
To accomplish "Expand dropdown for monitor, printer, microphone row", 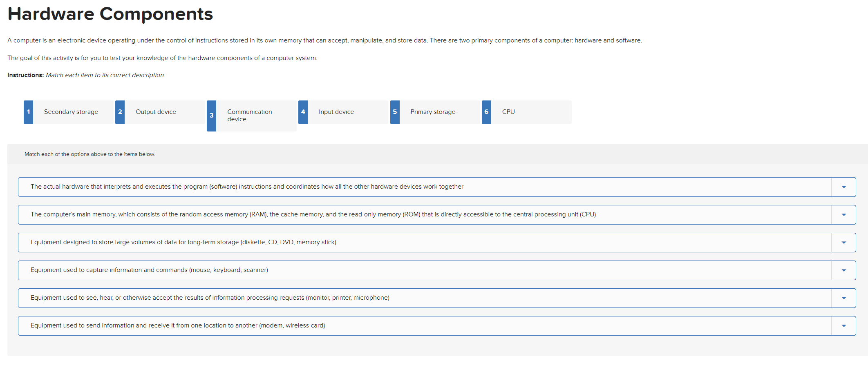I will [x=843, y=298].
